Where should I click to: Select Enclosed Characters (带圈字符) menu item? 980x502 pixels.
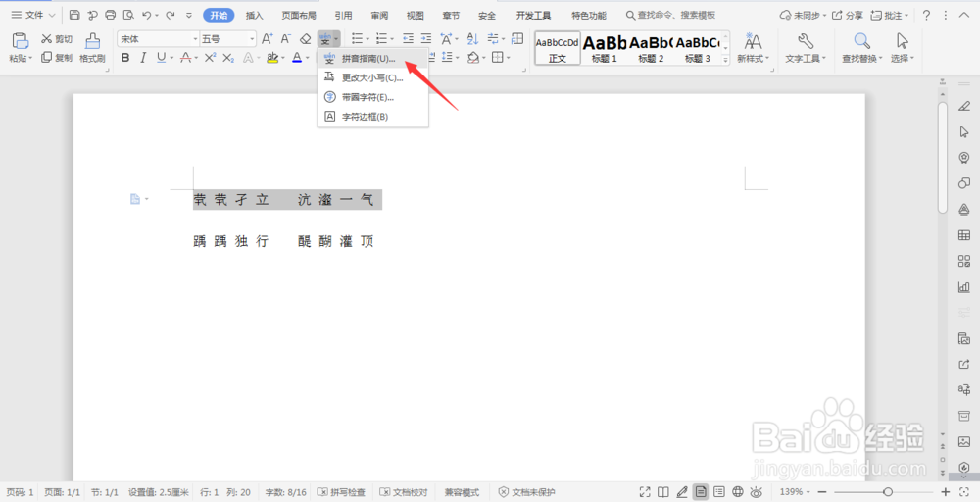tap(373, 97)
